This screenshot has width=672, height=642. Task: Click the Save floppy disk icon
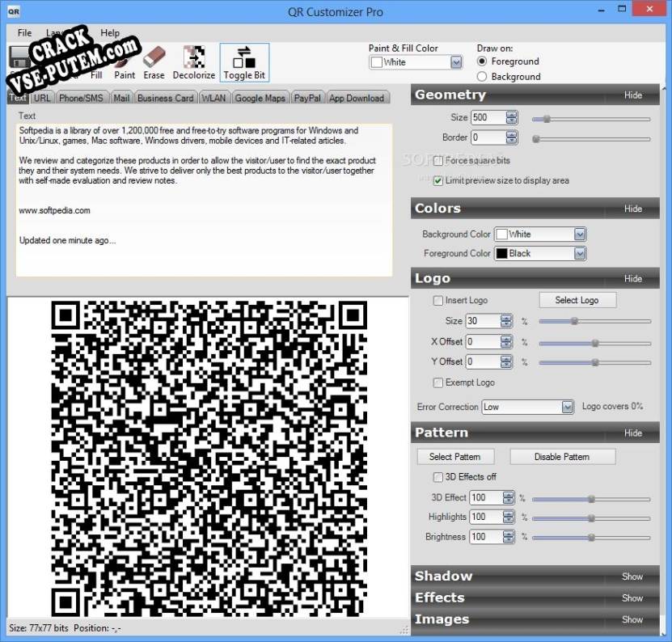pos(19,57)
